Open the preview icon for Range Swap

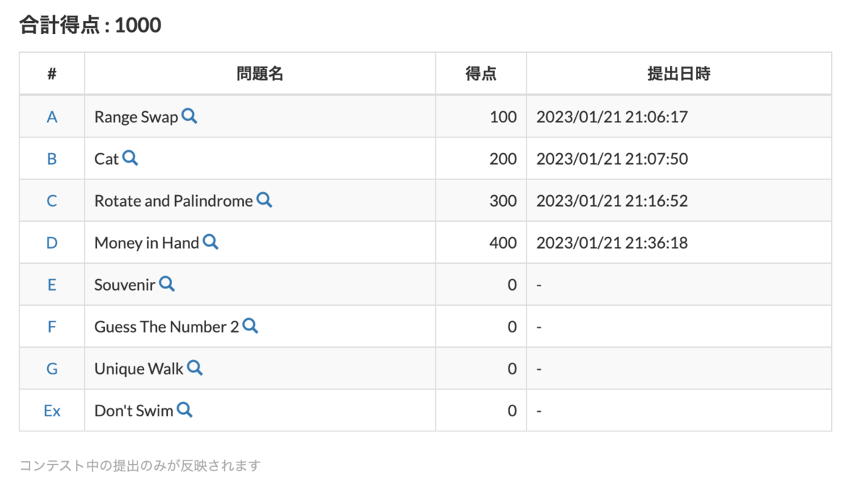(190, 116)
